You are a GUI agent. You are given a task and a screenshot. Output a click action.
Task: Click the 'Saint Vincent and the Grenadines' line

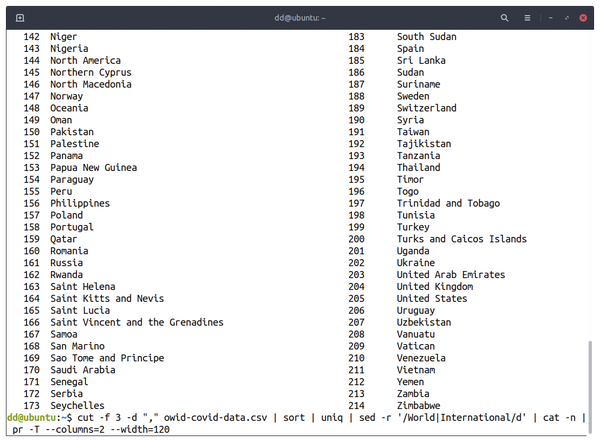[x=137, y=322]
